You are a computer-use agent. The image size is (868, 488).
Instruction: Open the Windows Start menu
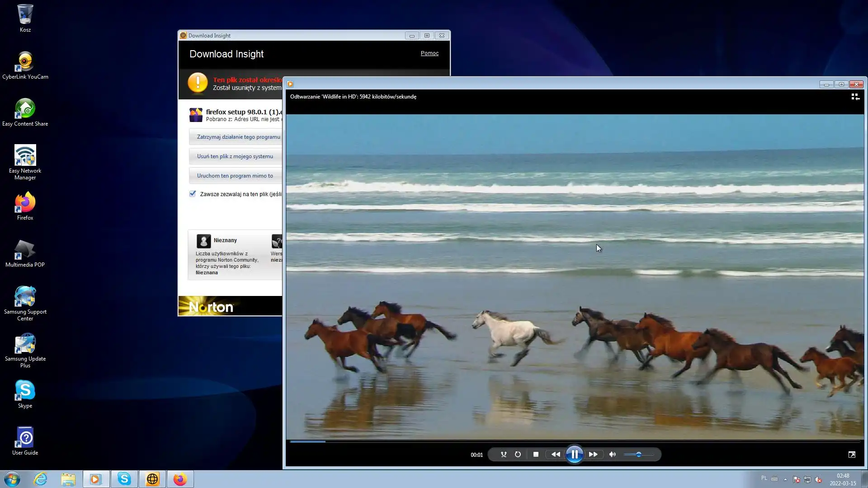tap(12, 479)
